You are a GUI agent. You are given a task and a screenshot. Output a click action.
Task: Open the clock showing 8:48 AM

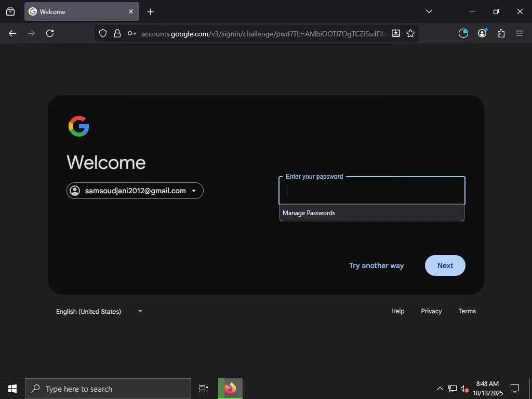click(487, 389)
